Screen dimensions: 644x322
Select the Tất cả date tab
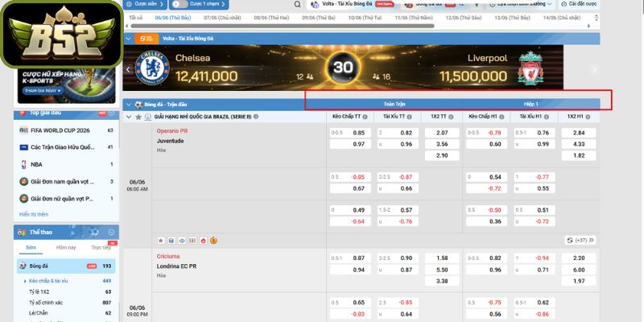click(135, 18)
